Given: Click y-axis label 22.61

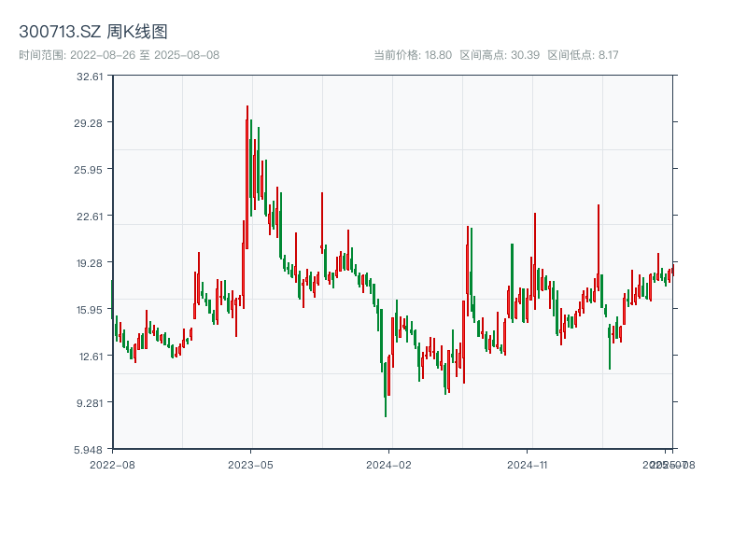Looking at the screenshot, I should pyautogui.click(x=90, y=217).
